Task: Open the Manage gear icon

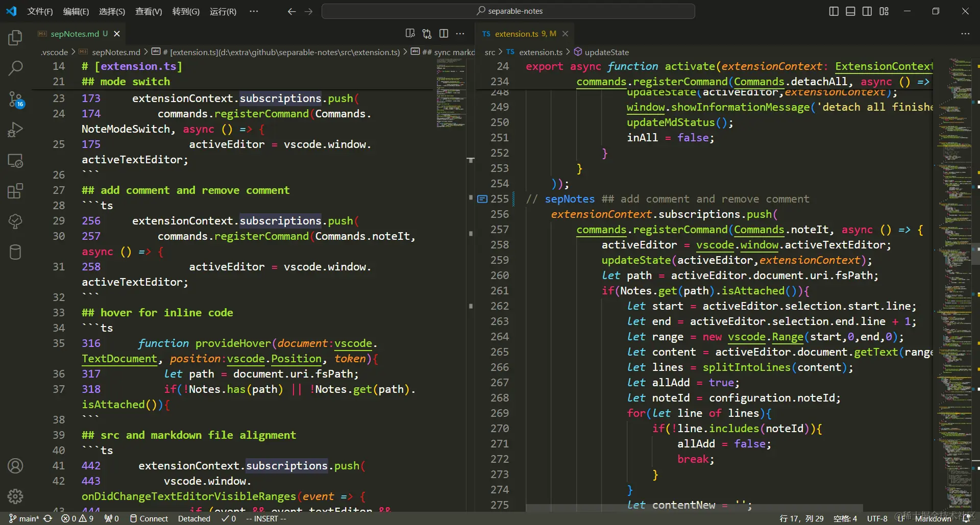Action: [x=15, y=496]
